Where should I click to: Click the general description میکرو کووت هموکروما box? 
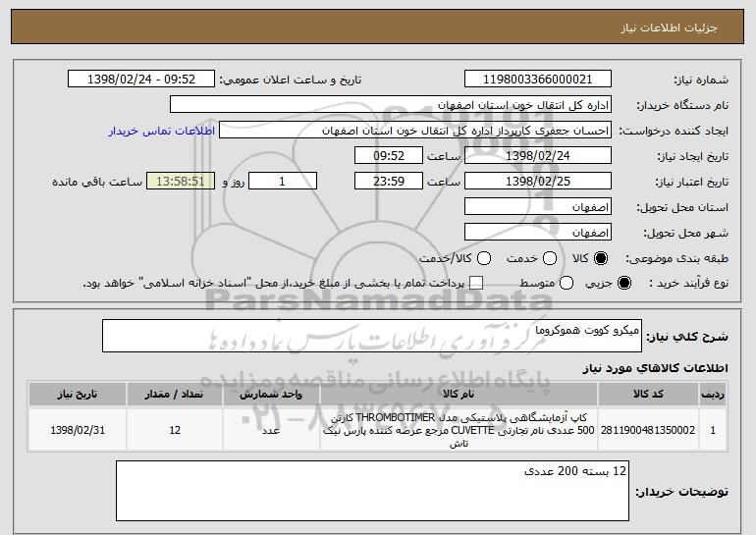coord(372,336)
